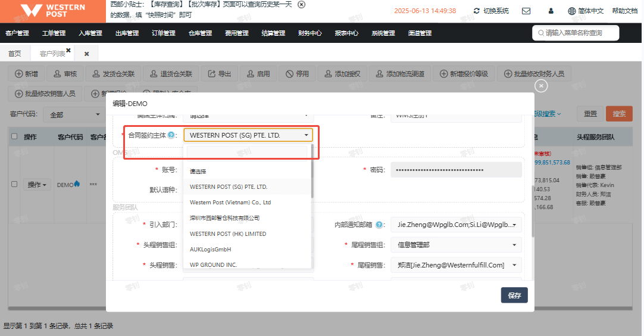Open the 工单管理 menu
The width and height of the screenshot is (644, 336).
point(54,33)
